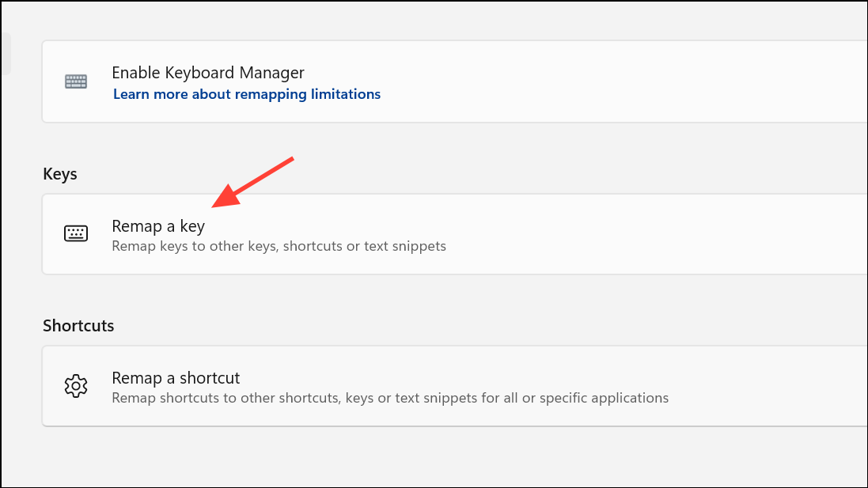This screenshot has width=868, height=488.
Task: Select the Shortcuts section heading
Action: tap(78, 326)
